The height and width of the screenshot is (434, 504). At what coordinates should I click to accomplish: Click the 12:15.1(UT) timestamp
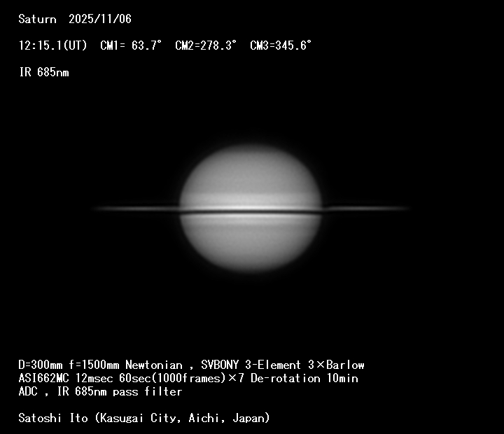pyautogui.click(x=53, y=45)
